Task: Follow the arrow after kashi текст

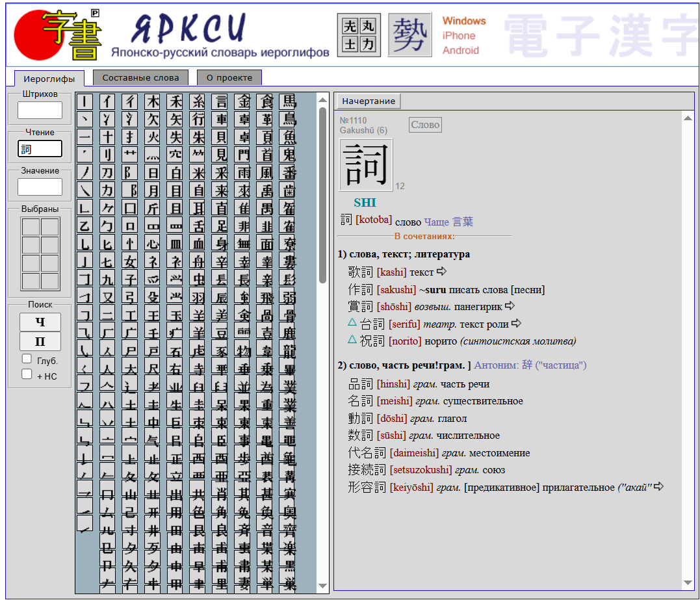Action: click(x=441, y=271)
